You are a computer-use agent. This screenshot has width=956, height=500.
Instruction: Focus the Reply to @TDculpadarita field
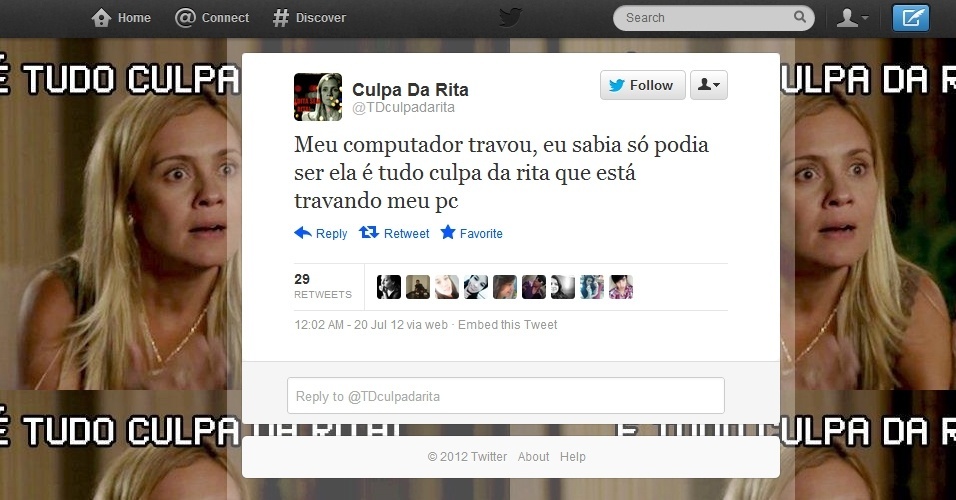click(x=505, y=396)
